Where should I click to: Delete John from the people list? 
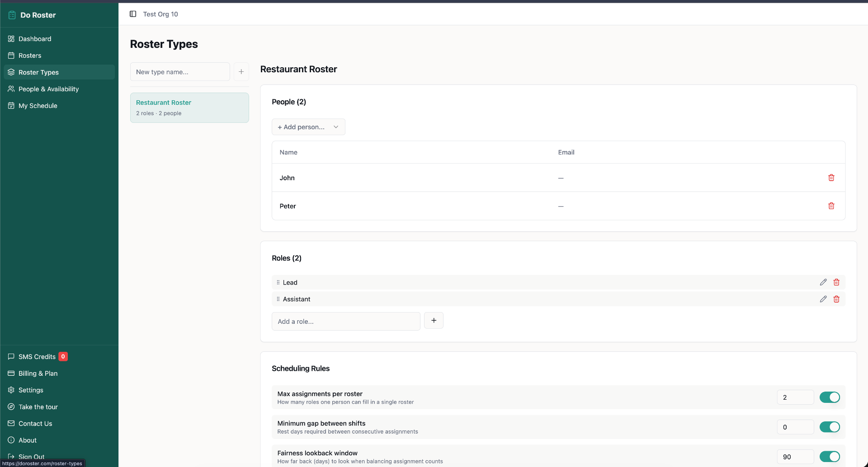831,177
